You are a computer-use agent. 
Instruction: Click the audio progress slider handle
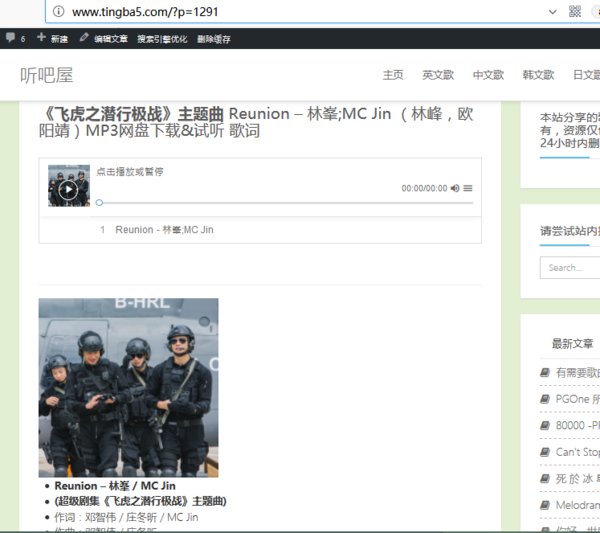point(99,203)
